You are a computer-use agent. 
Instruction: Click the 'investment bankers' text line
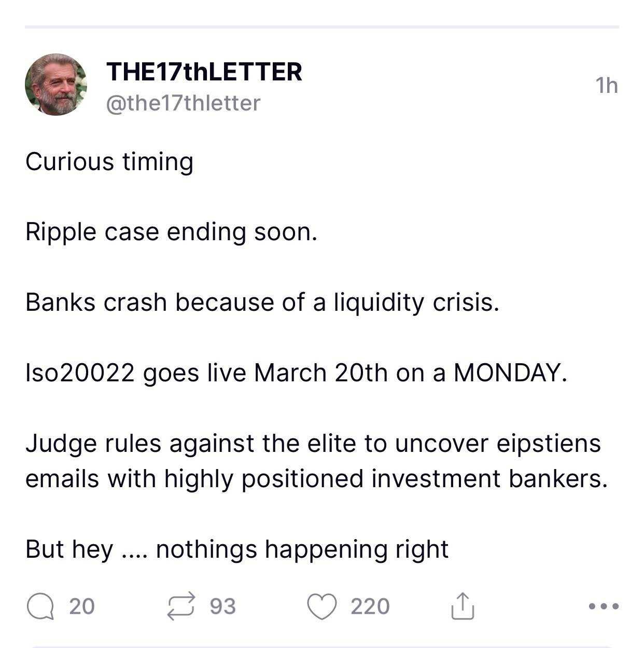pyautogui.click(x=316, y=479)
